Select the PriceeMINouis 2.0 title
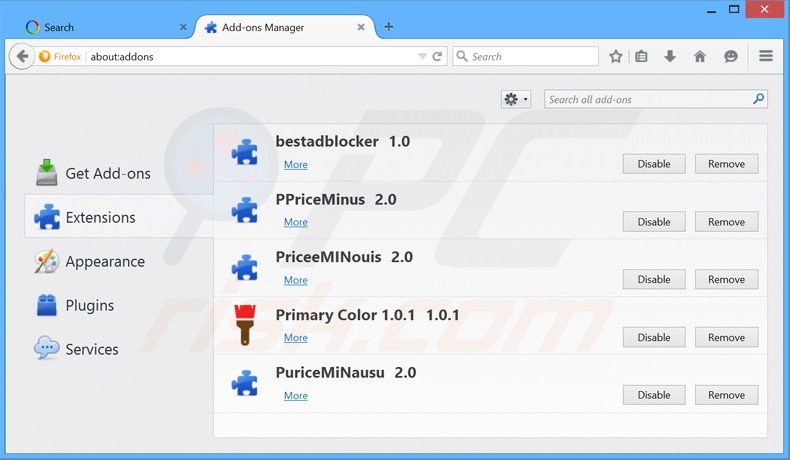 pos(344,257)
